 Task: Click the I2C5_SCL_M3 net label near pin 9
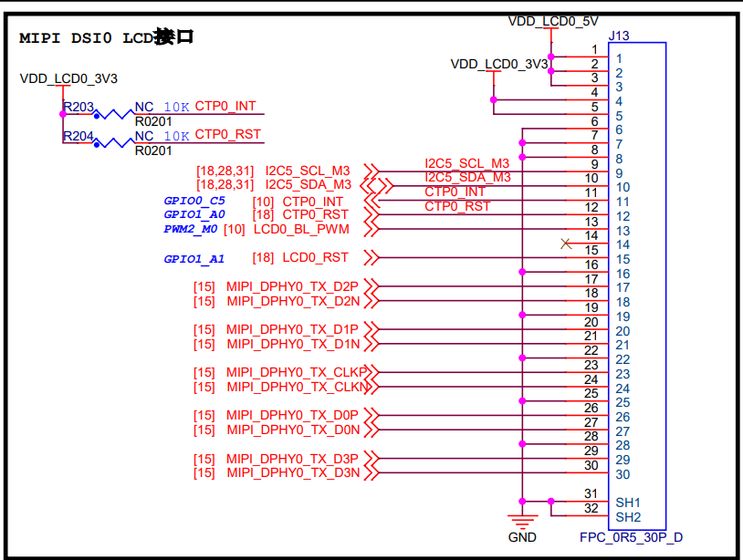(x=466, y=163)
